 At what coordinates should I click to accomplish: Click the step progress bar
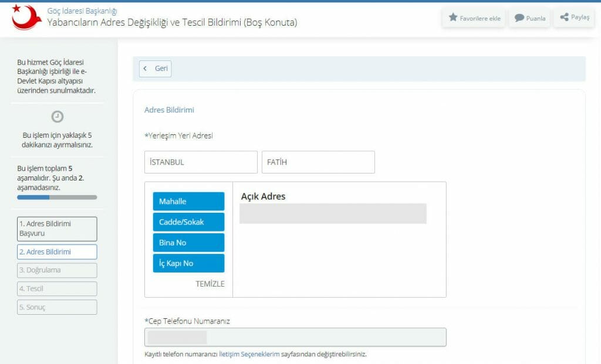point(57,198)
